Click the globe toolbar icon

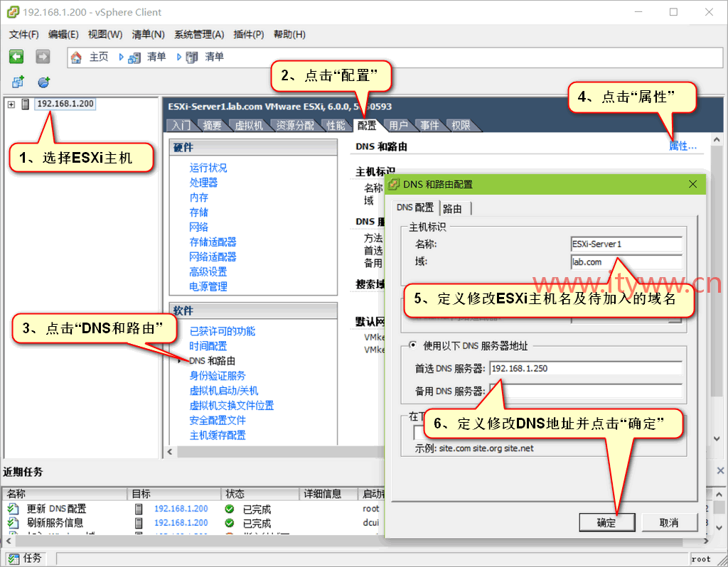point(43,82)
